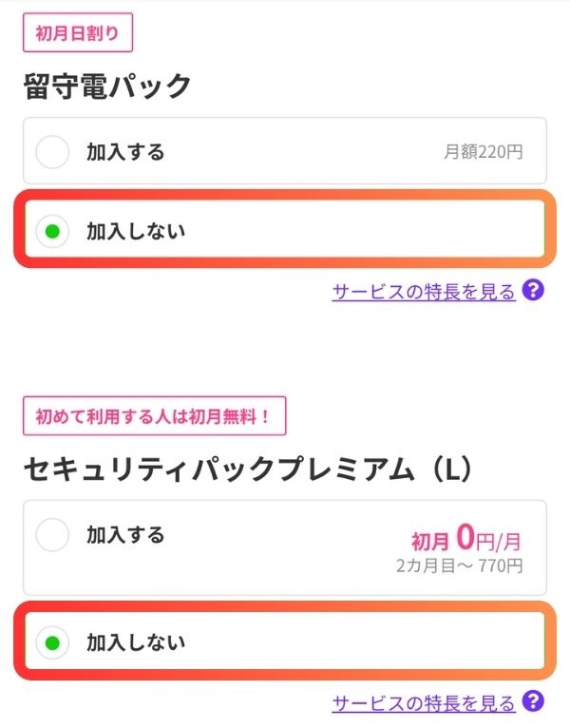Click the 初月日割り badge
Screen dimensions: 570x728
pos(78,32)
